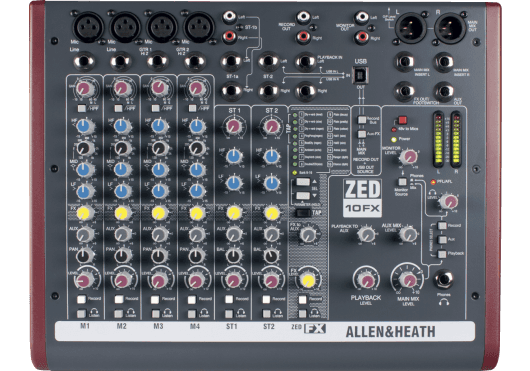Viewport: 530px width, 371px height.
Task: Click the yellow FX send knob on ST2
Action: pos(272,213)
